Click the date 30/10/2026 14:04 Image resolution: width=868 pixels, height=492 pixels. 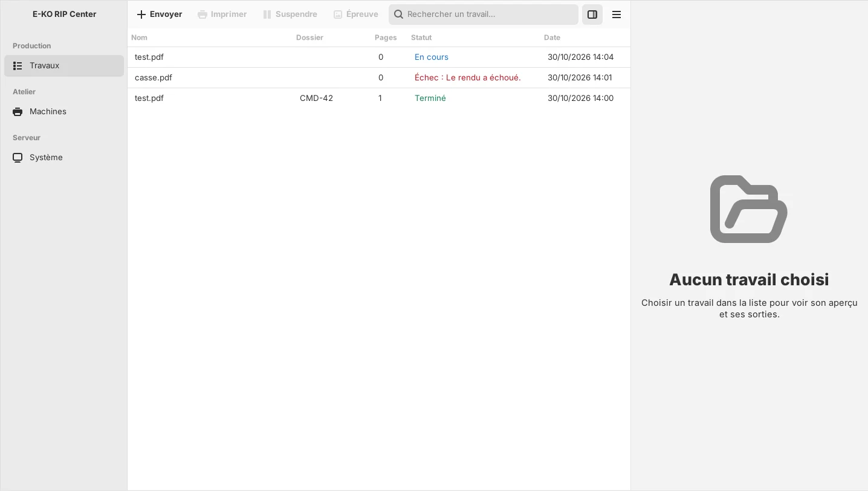pyautogui.click(x=580, y=57)
